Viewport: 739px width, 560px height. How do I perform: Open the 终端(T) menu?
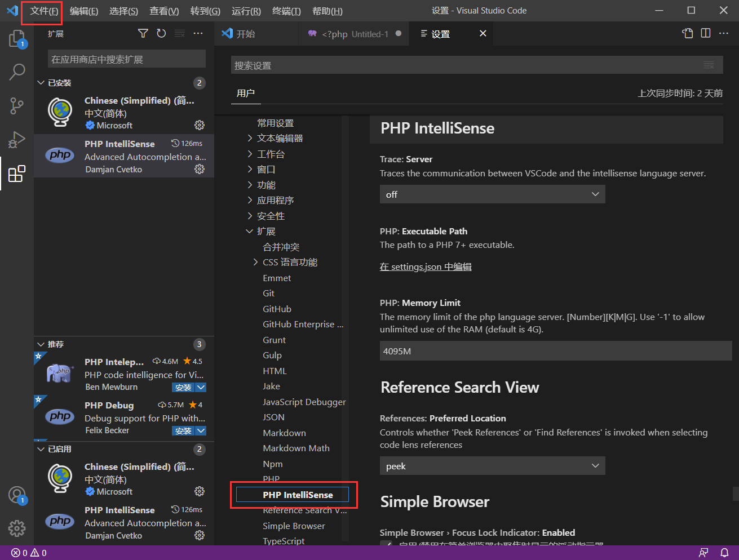[x=286, y=11]
